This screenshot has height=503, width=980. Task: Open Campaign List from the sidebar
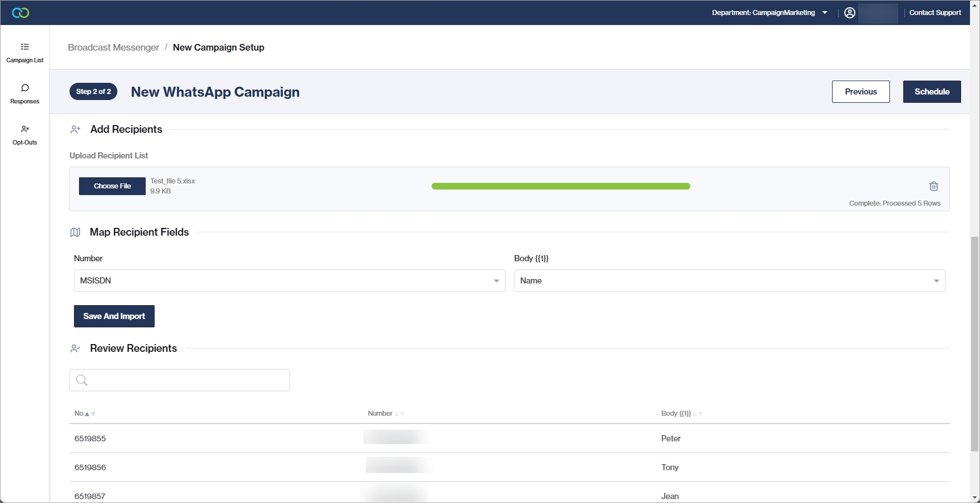click(x=25, y=53)
